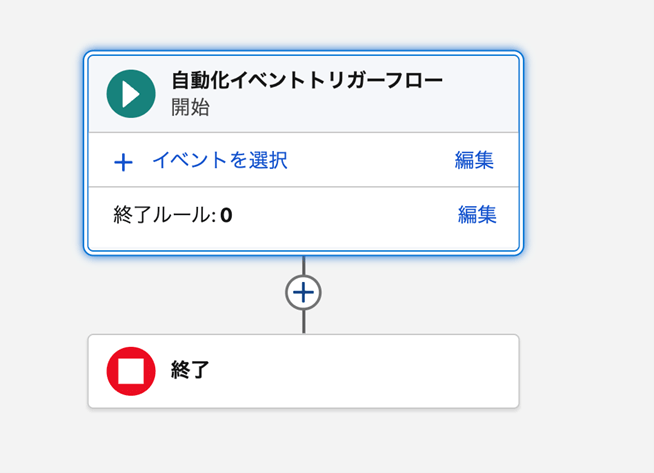Click the 開始 subtitle under the title
654x473 pixels.
point(190,107)
